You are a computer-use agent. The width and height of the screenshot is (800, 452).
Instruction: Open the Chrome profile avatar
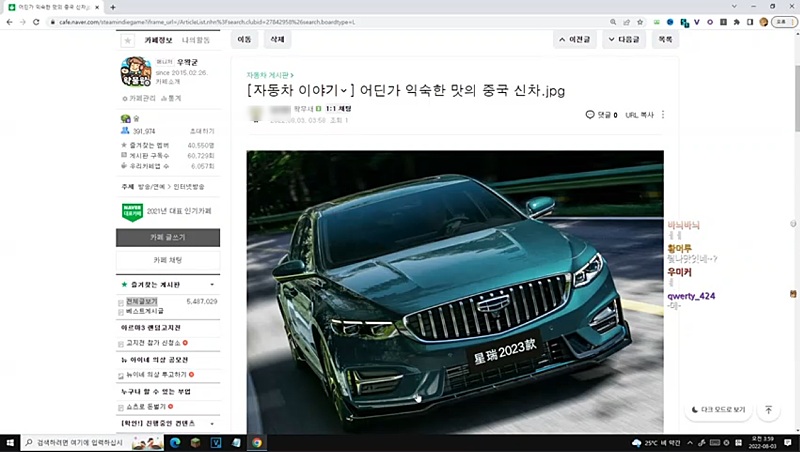click(x=763, y=22)
